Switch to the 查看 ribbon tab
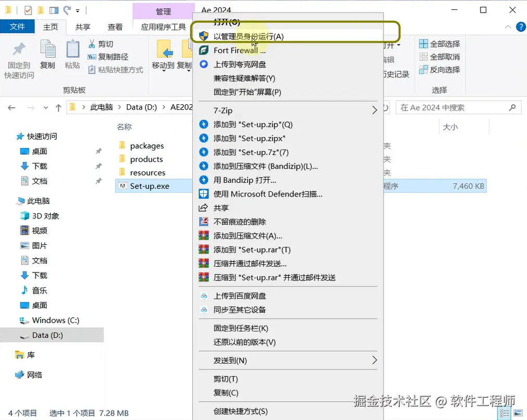 (115, 27)
